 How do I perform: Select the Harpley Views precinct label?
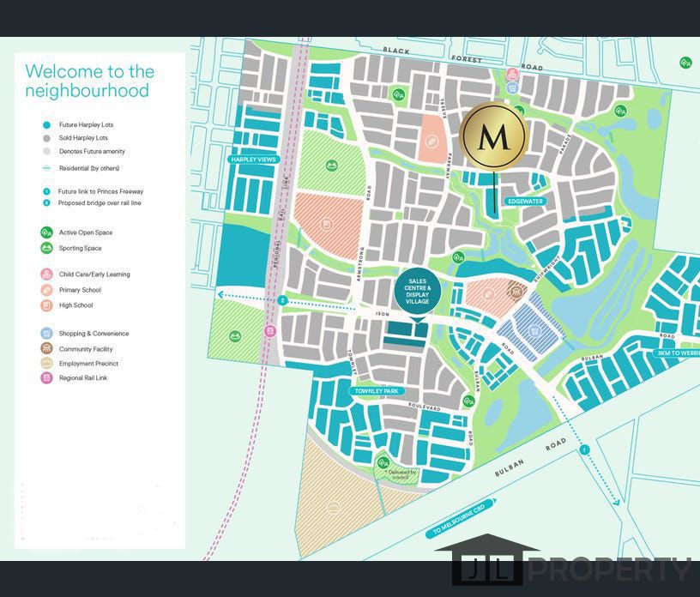[250, 160]
